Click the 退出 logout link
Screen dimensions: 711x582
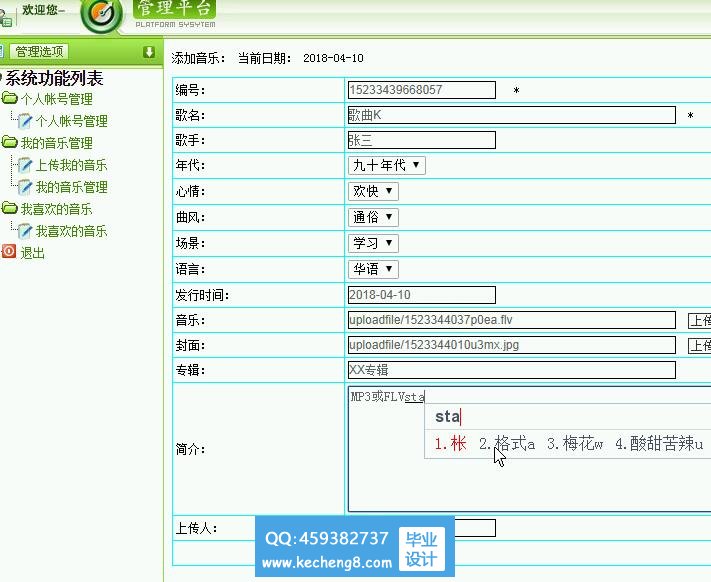click(33, 253)
